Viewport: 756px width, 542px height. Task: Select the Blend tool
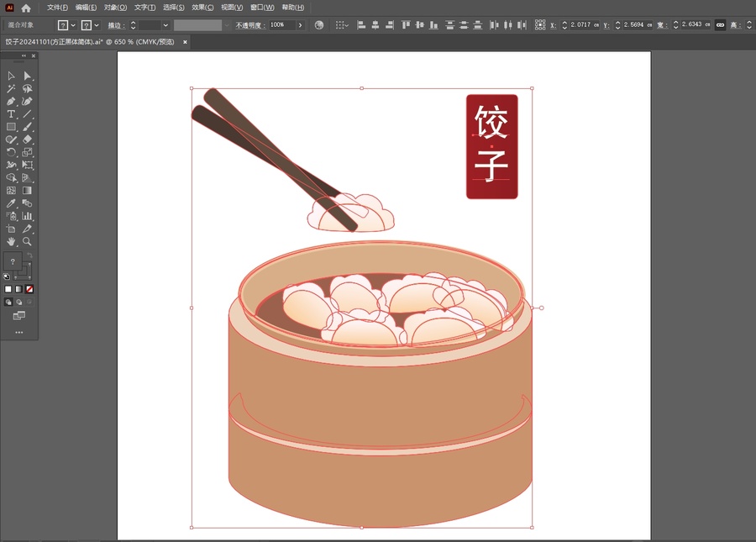click(27, 203)
